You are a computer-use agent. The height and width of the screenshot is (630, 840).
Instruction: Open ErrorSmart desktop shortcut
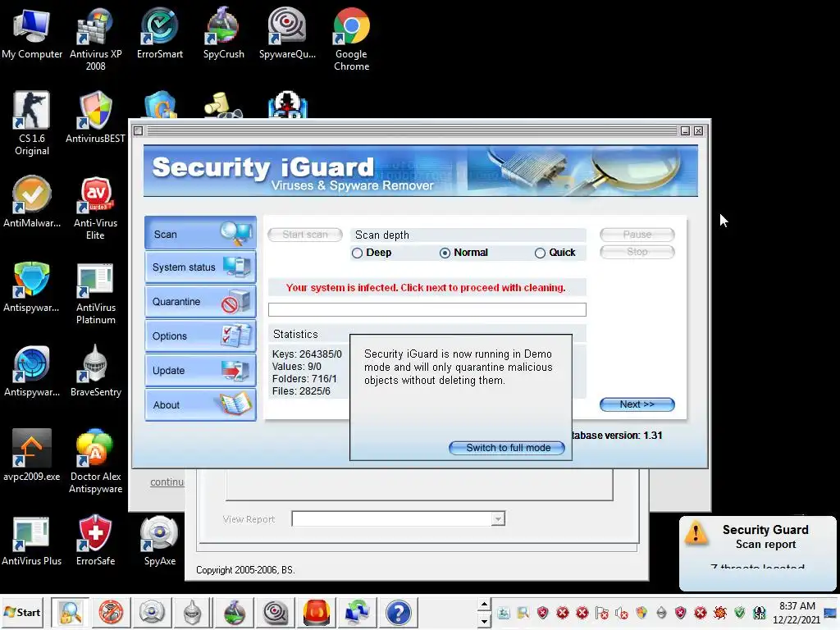click(x=160, y=33)
